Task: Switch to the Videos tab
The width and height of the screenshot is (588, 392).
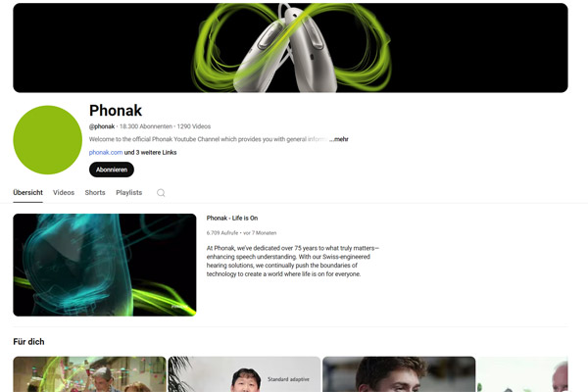Action: 64,192
